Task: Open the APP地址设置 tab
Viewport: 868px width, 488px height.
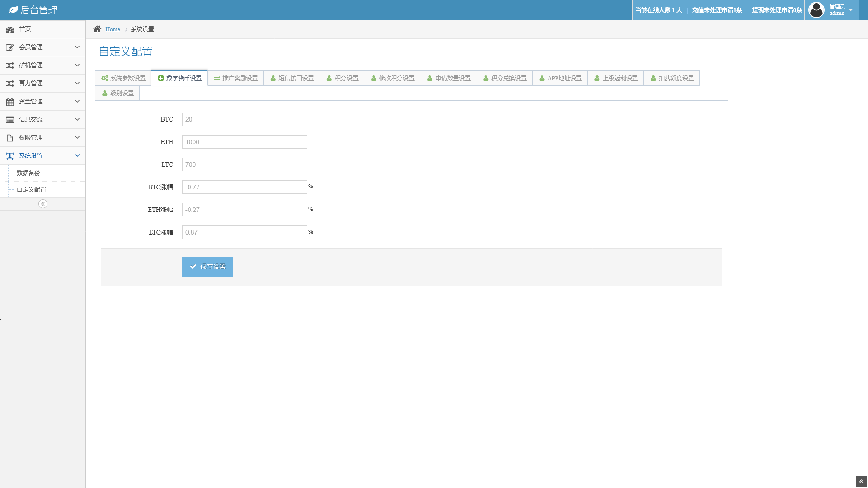Action: tap(560, 78)
